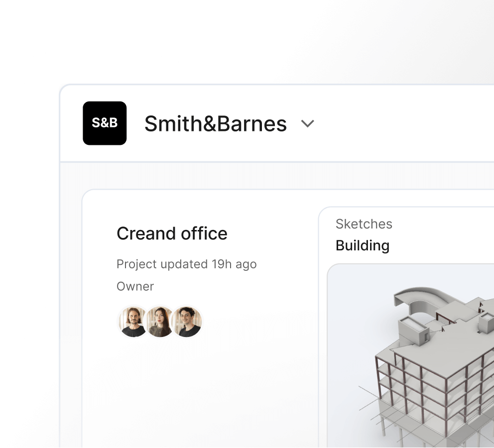Click the black S&B workspace logo

click(105, 123)
